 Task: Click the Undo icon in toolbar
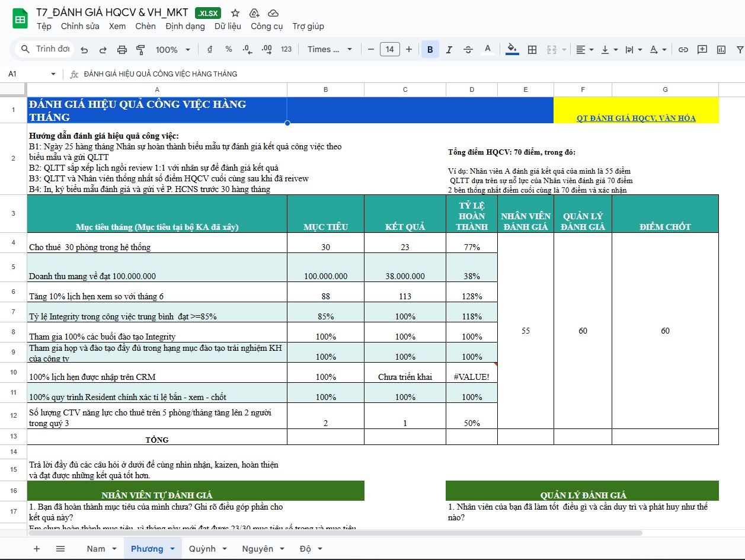[x=84, y=50]
